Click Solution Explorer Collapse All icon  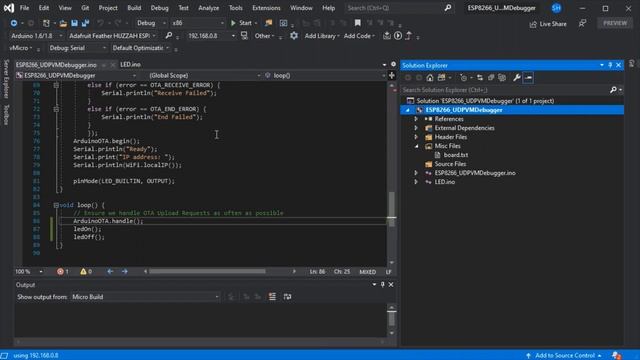491,78
